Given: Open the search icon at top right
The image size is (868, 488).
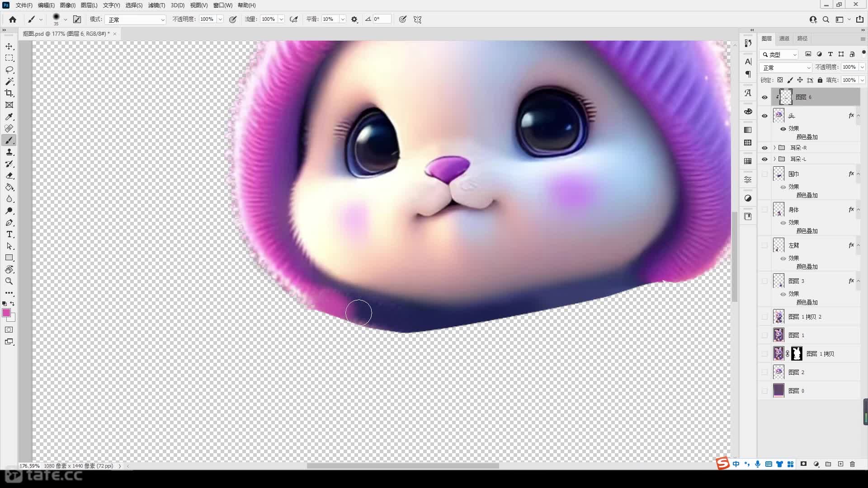Looking at the screenshot, I should (826, 19).
